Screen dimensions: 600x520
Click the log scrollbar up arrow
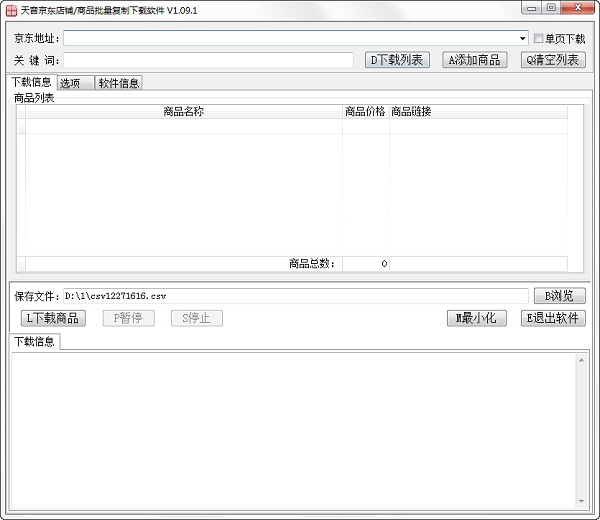click(x=581, y=360)
